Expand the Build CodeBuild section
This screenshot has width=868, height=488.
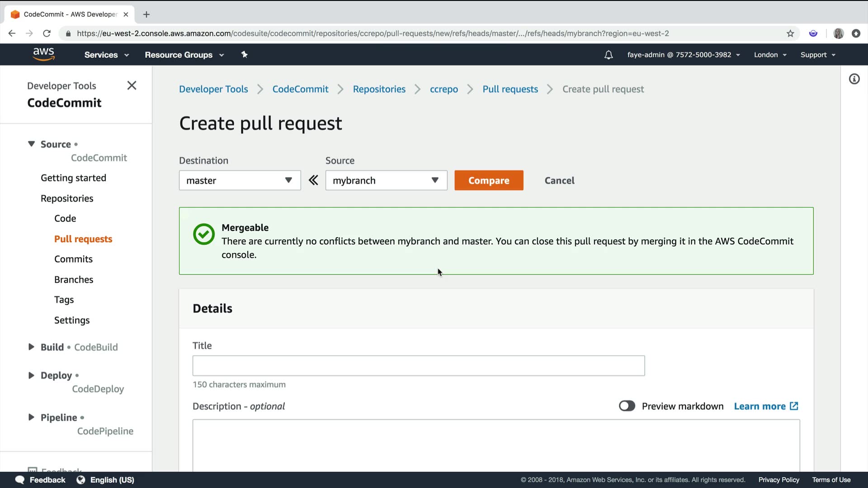(x=31, y=347)
